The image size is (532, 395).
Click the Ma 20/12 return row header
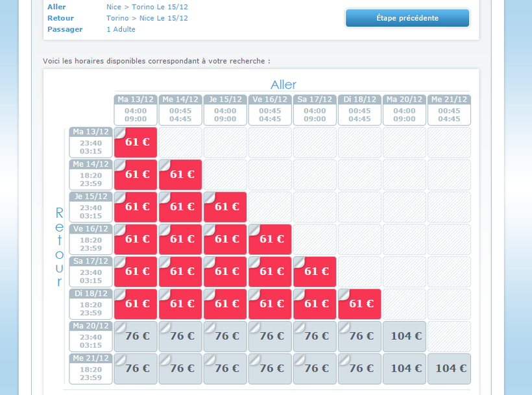coord(91,326)
